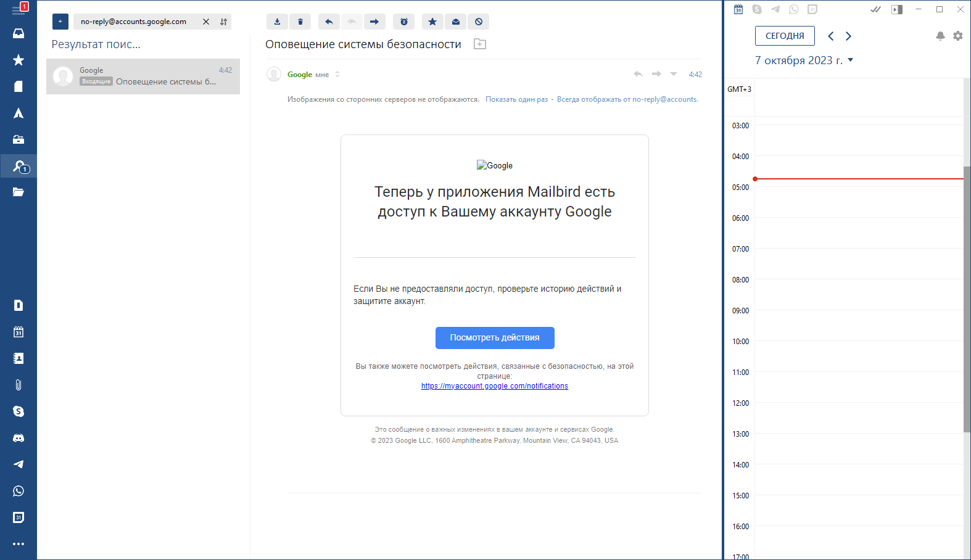Screen dimensions: 971x560
Task: Delete the message with trash icon
Action: (x=300, y=22)
